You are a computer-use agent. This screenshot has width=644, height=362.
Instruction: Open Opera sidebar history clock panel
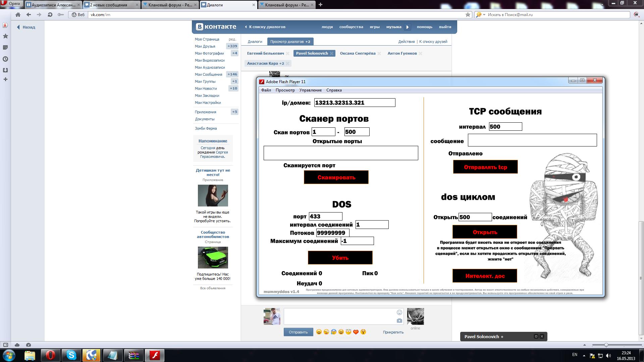click(5, 59)
